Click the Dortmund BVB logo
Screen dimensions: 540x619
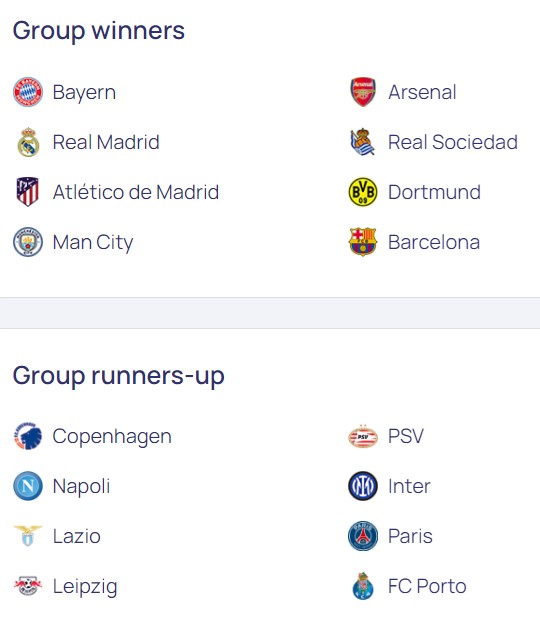coord(363,192)
